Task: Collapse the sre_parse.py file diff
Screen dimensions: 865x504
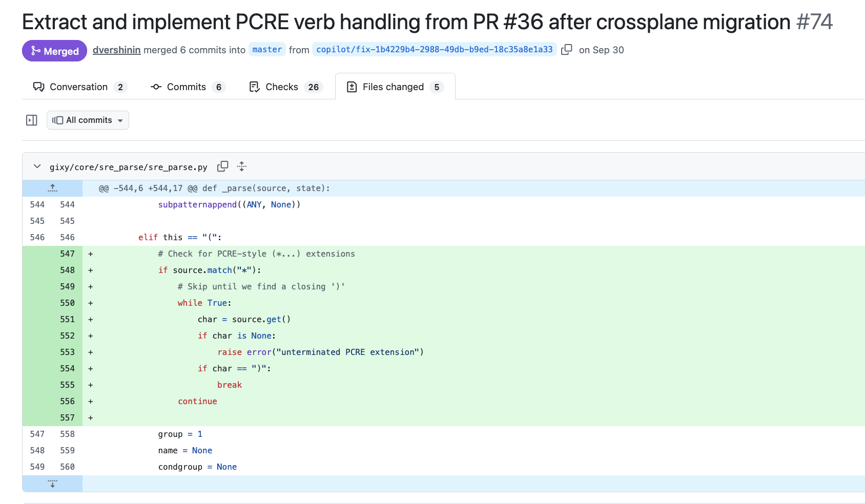Action: pos(37,166)
